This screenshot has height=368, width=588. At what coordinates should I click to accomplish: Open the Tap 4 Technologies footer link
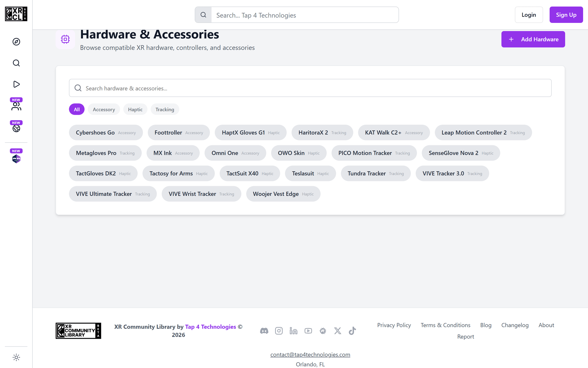[x=210, y=327]
